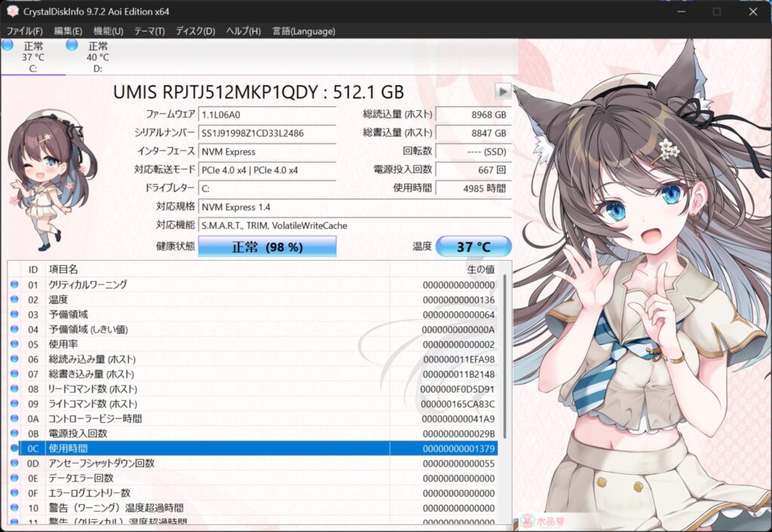772x532 pixels.
Task: Click status orb beside データエラー回数 row
Action: (14, 478)
